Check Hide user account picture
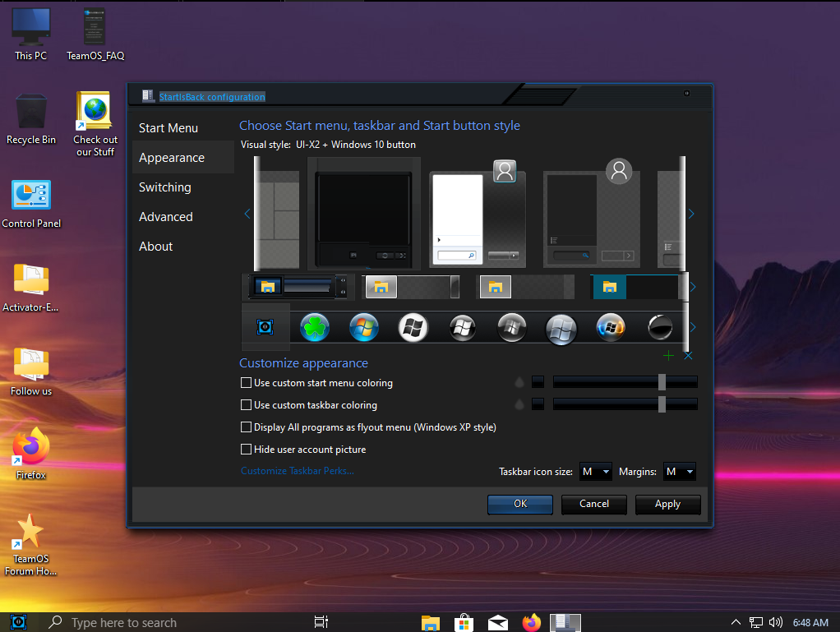The image size is (840, 632). coord(246,450)
